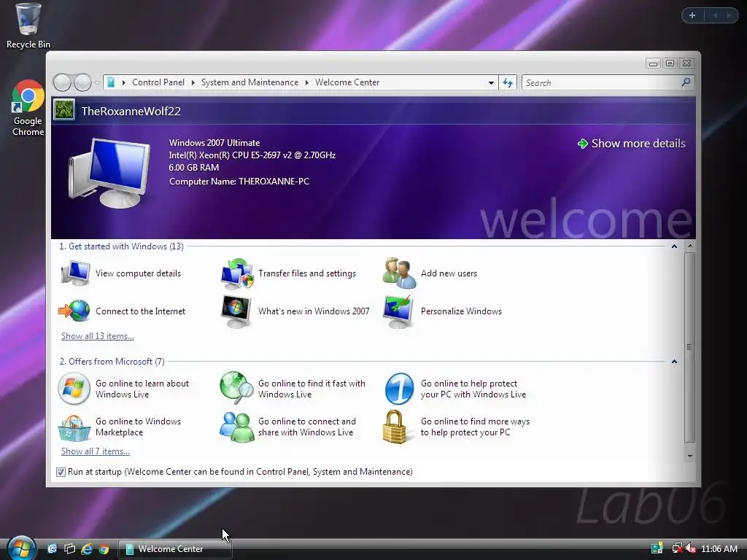Click Show all 13 items link
The height and width of the screenshot is (560, 747).
tap(98, 336)
